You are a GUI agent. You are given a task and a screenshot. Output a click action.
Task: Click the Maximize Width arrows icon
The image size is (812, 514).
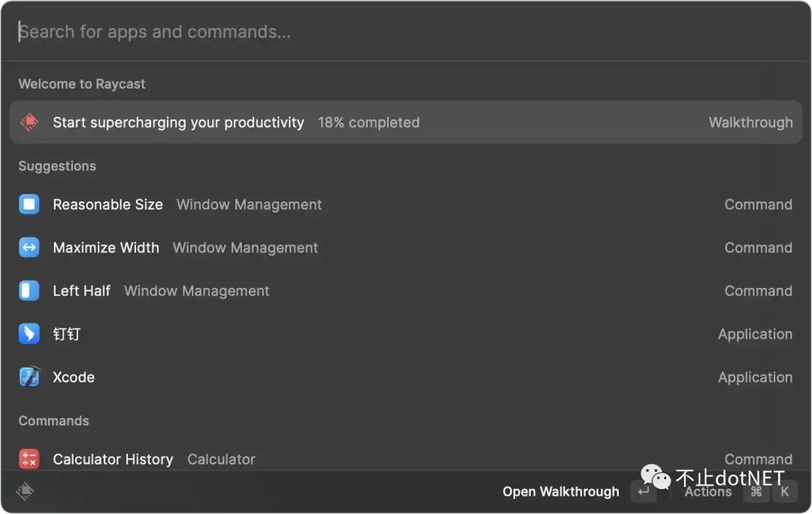pos(29,247)
